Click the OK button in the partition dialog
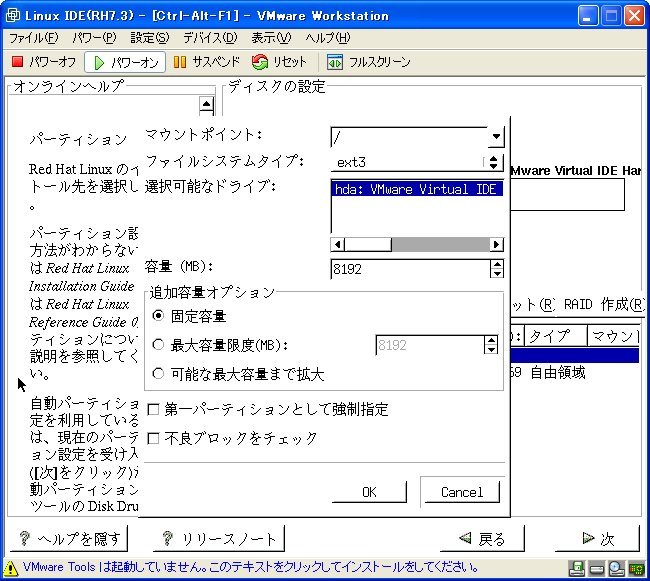 click(369, 492)
